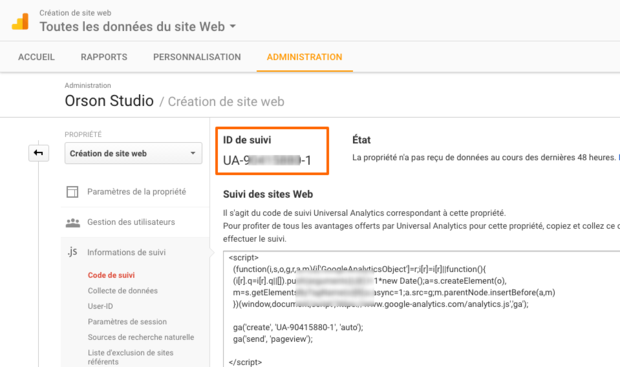
Task: Open 'Collecte de données' submenu item
Action: point(123,291)
